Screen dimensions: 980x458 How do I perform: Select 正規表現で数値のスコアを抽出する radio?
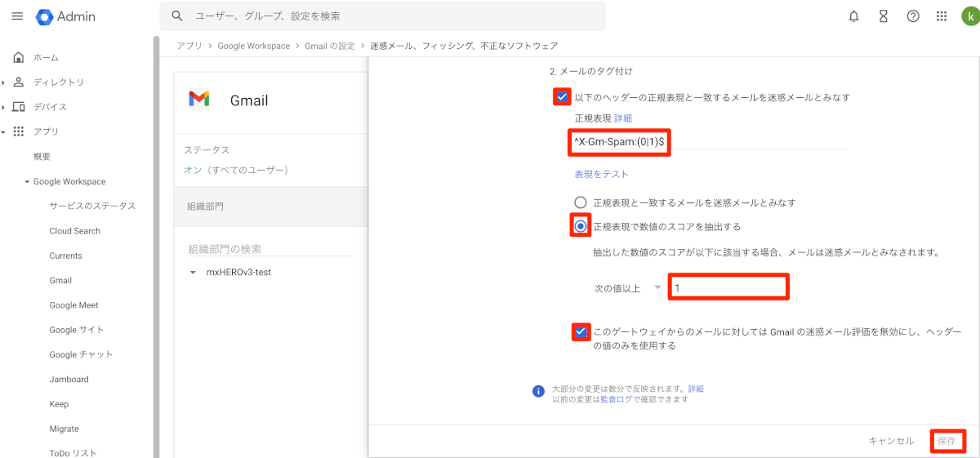point(581,226)
